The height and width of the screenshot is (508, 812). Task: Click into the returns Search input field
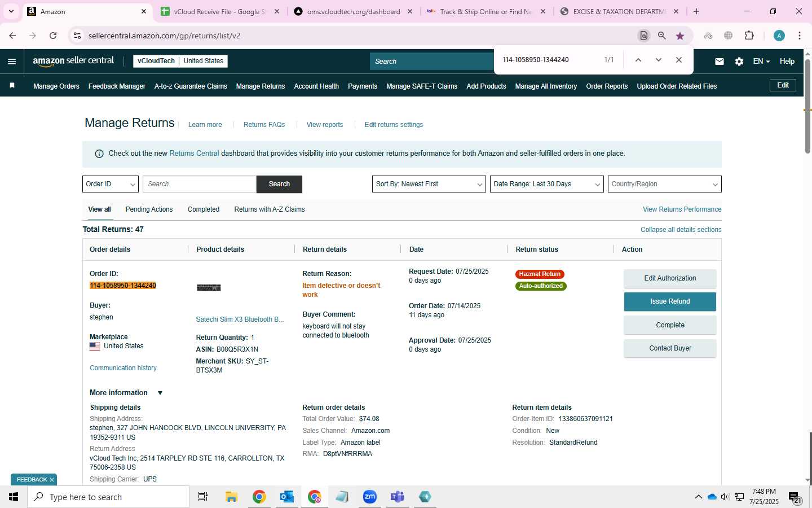(x=200, y=184)
